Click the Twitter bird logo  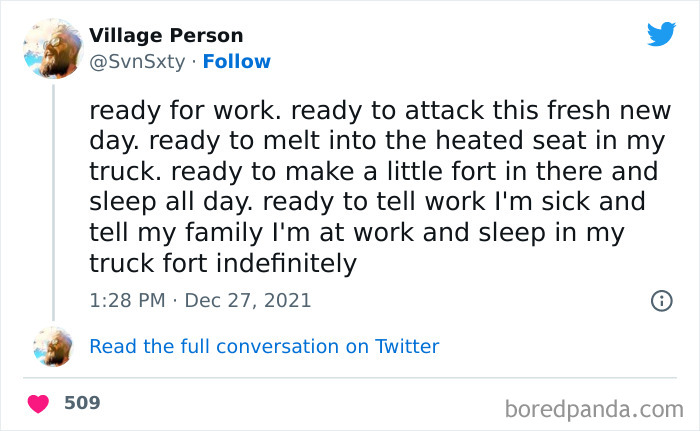[660, 35]
